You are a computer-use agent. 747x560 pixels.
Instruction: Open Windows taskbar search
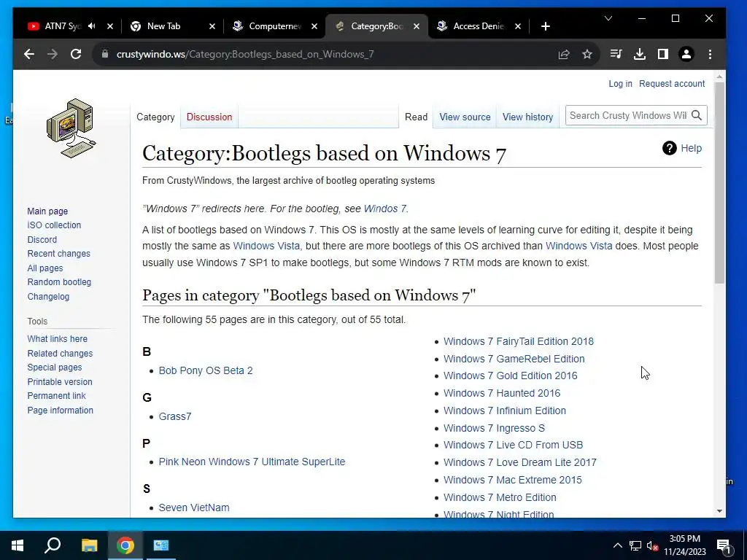[x=53, y=545]
